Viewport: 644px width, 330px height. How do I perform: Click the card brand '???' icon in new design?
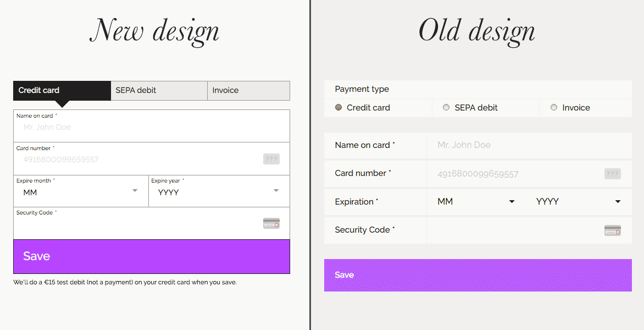tap(271, 159)
